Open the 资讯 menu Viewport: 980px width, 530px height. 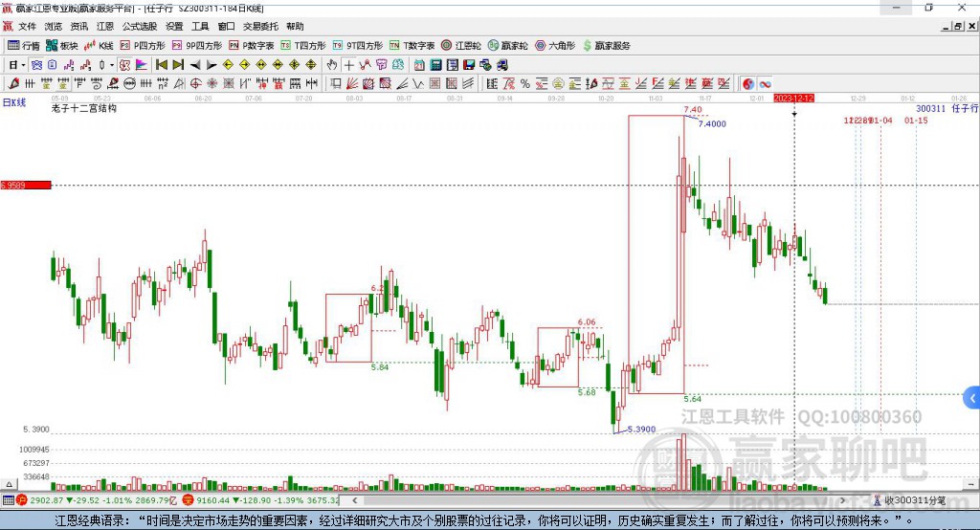click(x=78, y=26)
